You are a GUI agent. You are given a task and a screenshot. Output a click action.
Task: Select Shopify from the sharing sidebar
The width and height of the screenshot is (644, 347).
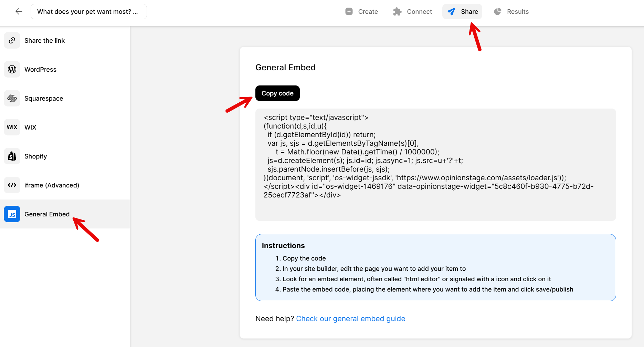35,156
